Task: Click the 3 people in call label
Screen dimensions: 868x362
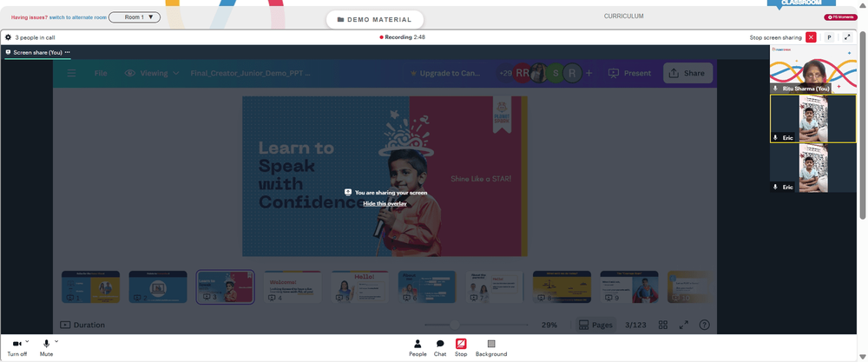Action: [x=35, y=37]
